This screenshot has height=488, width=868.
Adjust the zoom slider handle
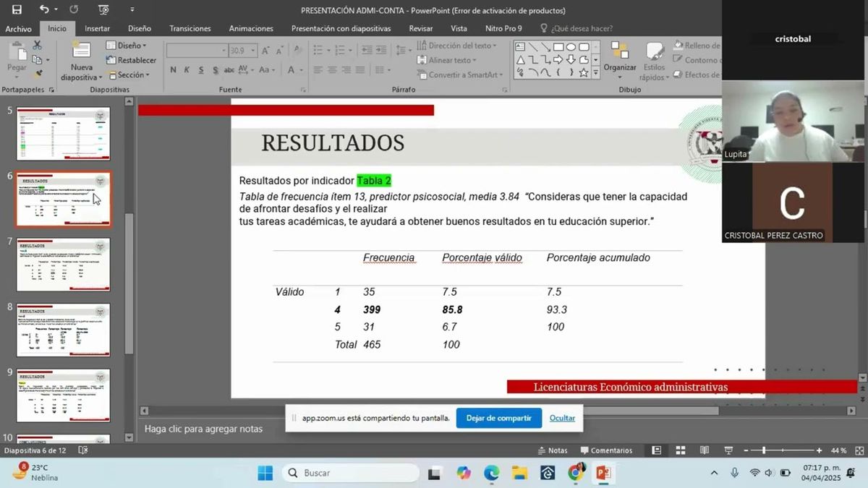[x=763, y=450]
